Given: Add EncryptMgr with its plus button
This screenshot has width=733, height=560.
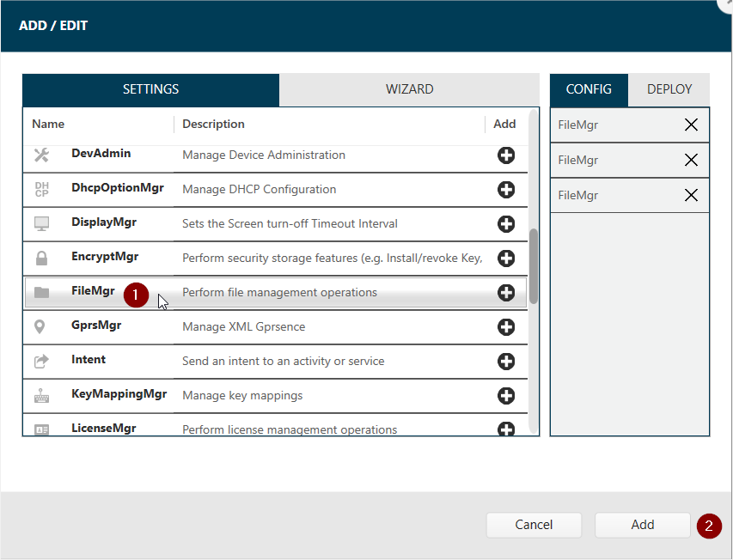Looking at the screenshot, I should (506, 258).
